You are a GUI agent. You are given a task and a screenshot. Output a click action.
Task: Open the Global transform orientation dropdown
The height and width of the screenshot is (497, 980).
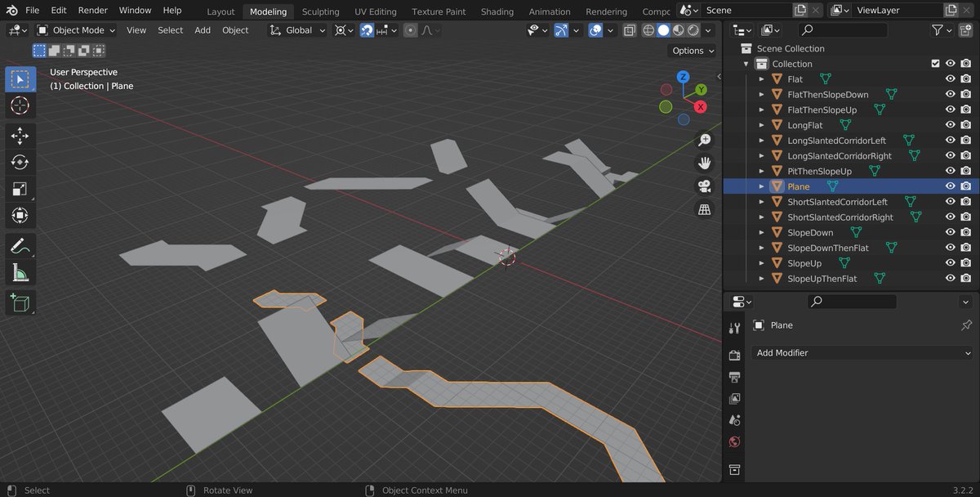point(298,30)
